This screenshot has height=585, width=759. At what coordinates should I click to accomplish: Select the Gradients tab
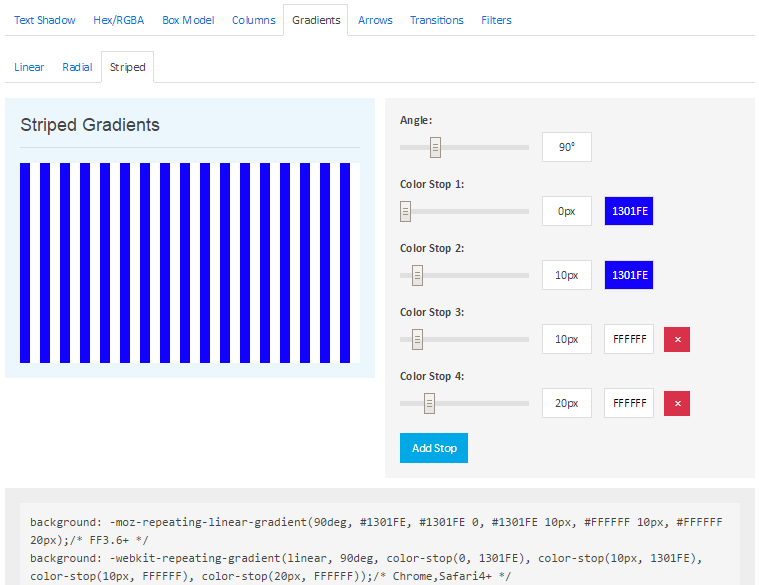(316, 20)
